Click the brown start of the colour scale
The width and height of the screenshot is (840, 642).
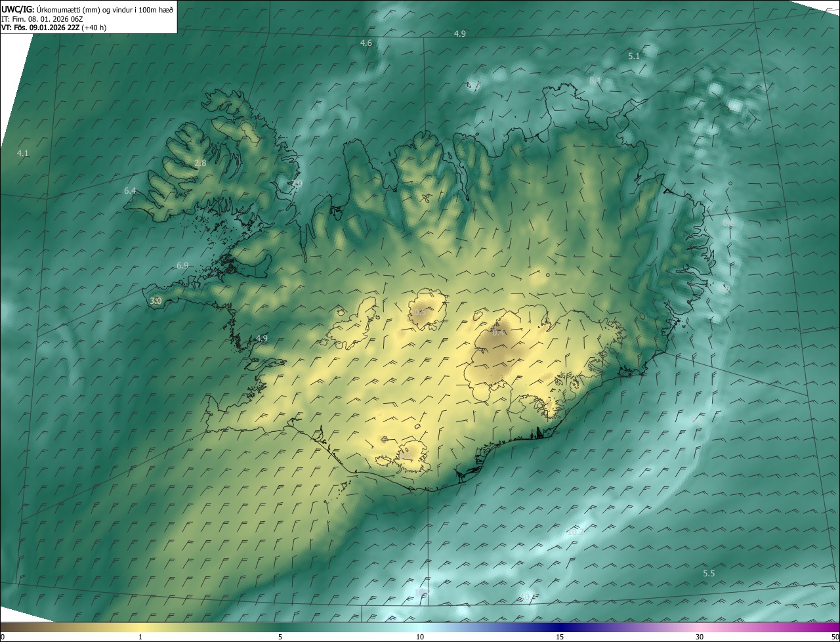[13, 628]
